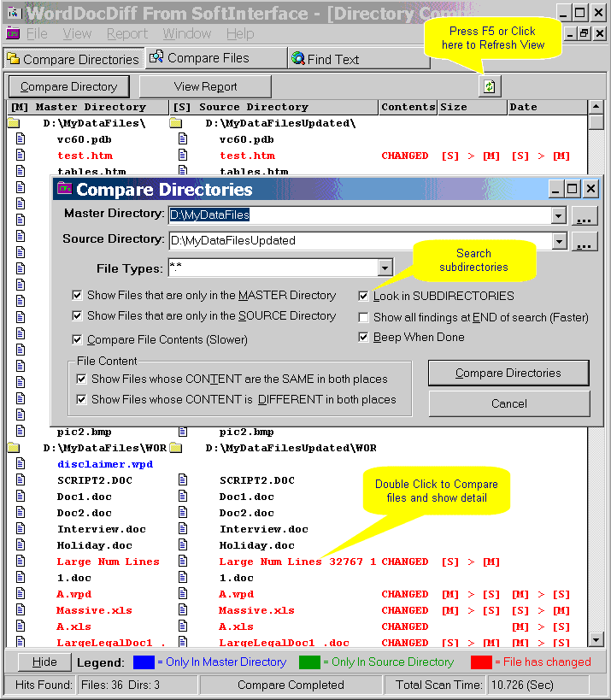611x700 pixels.
Task: Click the Cancel button
Action: click(509, 403)
